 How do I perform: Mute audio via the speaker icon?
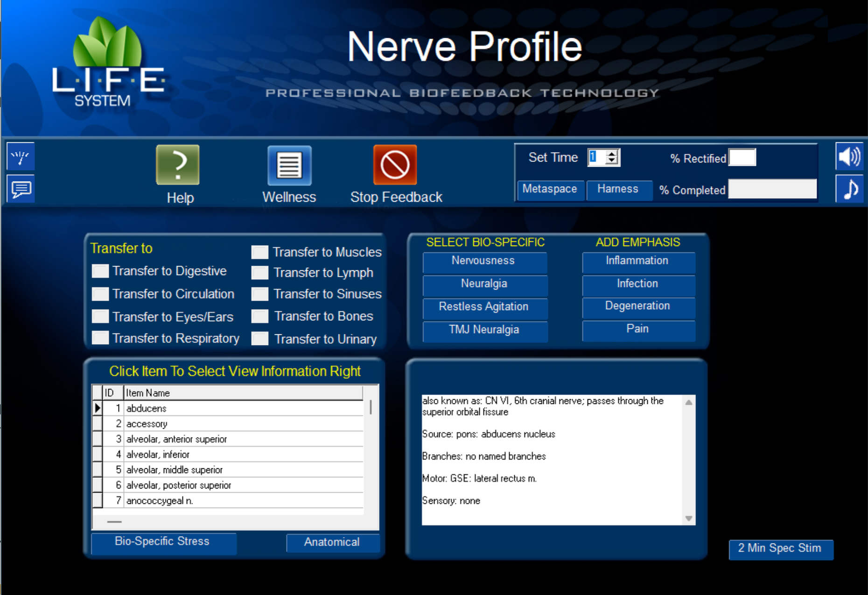[850, 157]
